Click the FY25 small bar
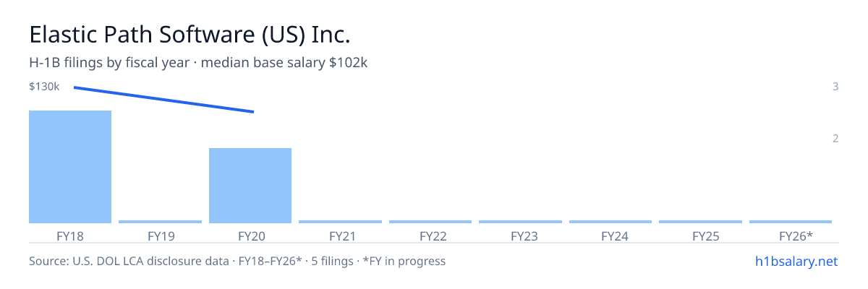 (700, 222)
